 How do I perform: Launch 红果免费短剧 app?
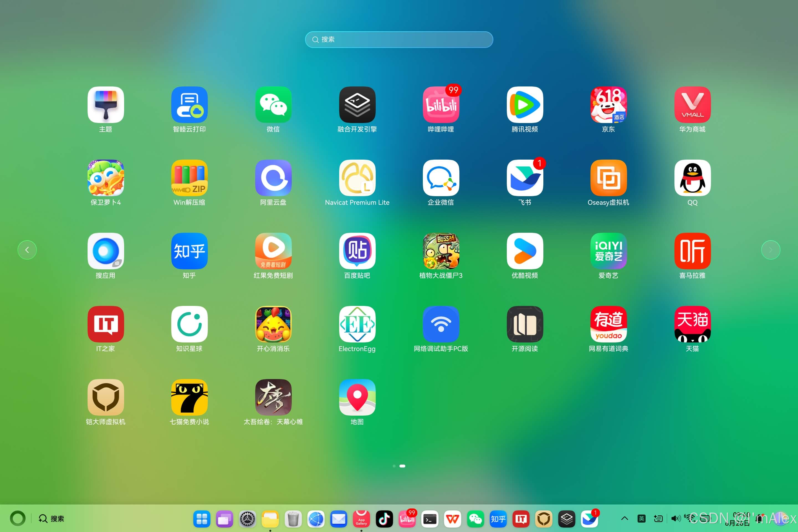273,251
